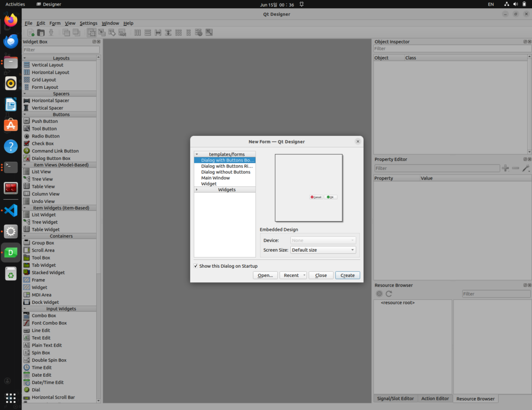
Task: Click the Property Editor filter field
Action: pos(436,168)
